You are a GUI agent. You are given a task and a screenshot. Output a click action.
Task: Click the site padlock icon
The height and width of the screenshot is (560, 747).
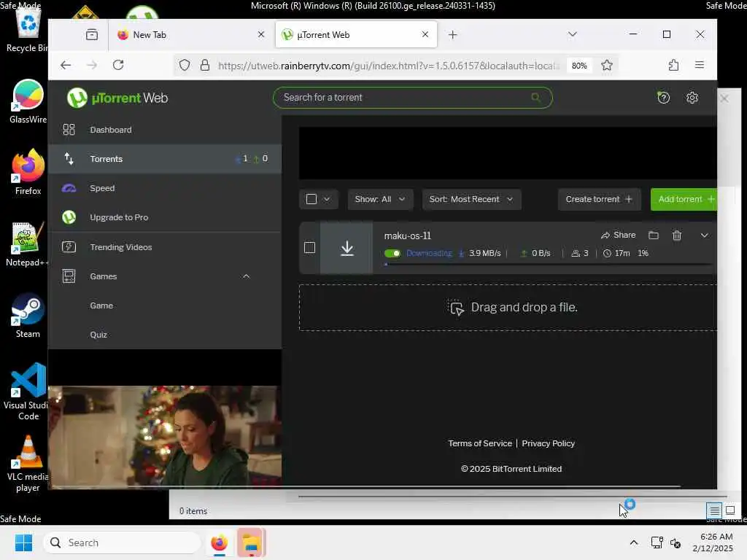coord(205,65)
